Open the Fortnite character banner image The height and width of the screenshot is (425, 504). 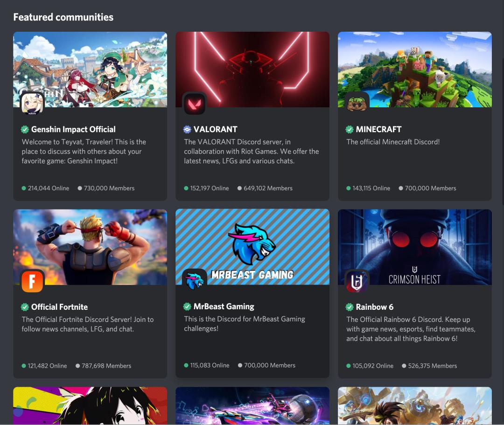coord(90,247)
